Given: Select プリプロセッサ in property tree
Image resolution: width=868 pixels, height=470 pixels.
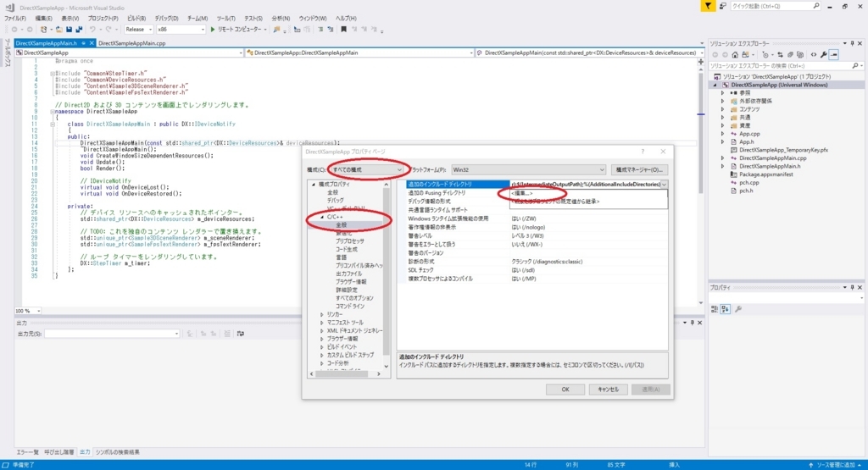Looking at the screenshot, I should pyautogui.click(x=350, y=241).
